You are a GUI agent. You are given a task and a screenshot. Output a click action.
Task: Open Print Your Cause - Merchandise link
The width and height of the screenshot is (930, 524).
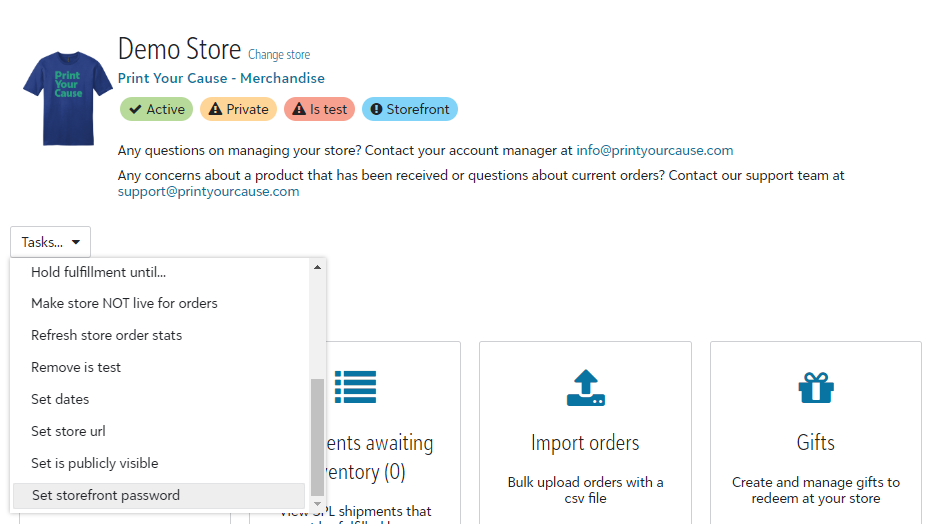pos(221,78)
